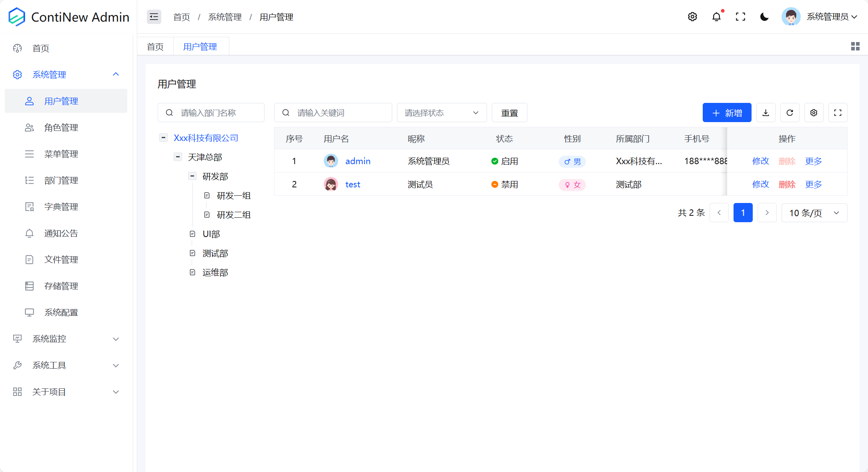Open the 请选择状态 status dropdown
The image size is (868, 472).
441,112
